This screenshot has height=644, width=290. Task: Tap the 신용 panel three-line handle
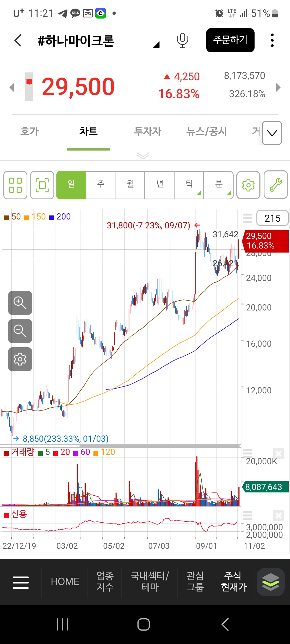click(248, 515)
